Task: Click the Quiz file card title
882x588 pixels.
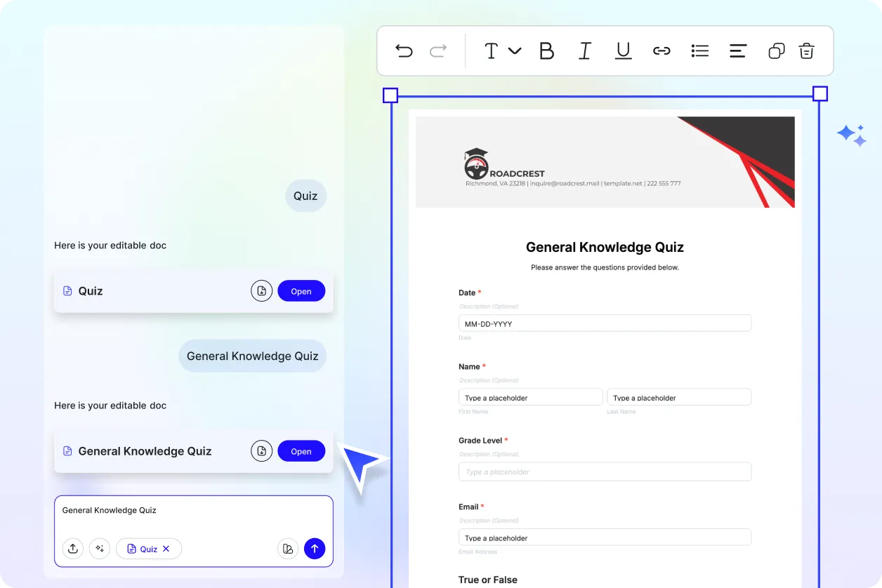Action: (x=91, y=291)
